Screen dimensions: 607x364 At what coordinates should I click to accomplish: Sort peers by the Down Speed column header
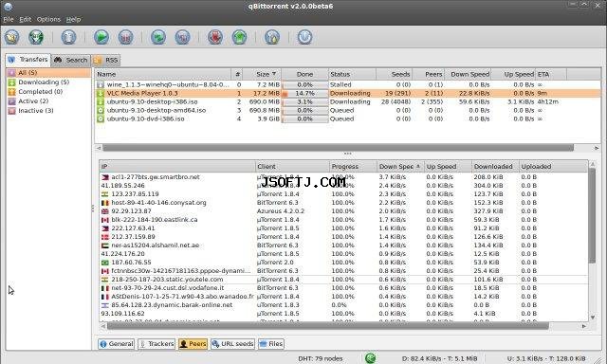click(x=400, y=166)
